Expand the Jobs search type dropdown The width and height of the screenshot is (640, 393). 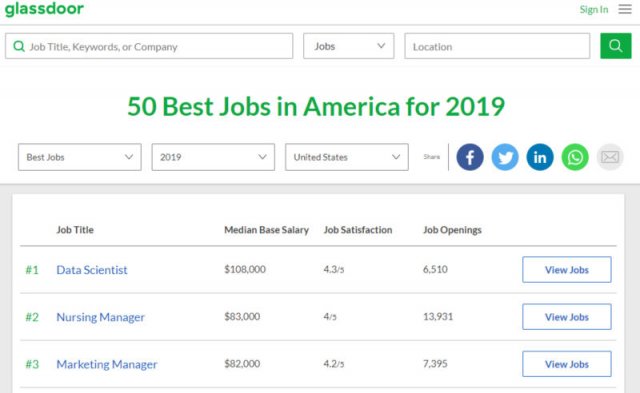(349, 46)
